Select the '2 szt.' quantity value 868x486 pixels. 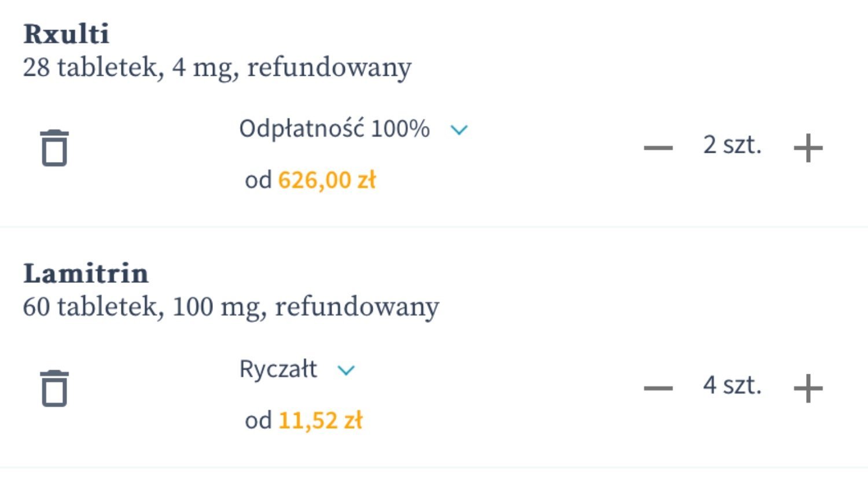point(732,145)
